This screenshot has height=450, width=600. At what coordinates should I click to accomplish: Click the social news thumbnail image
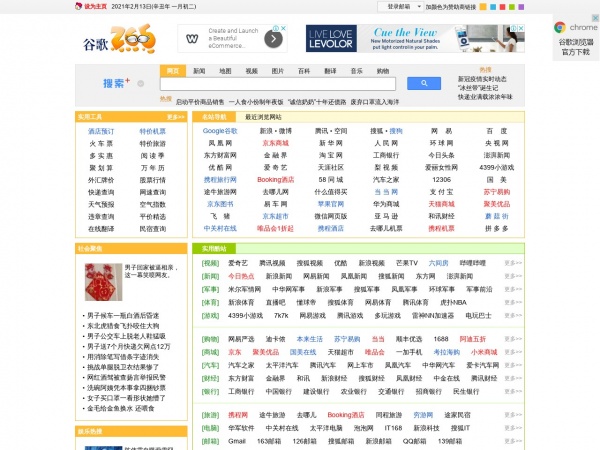[x=103, y=282]
